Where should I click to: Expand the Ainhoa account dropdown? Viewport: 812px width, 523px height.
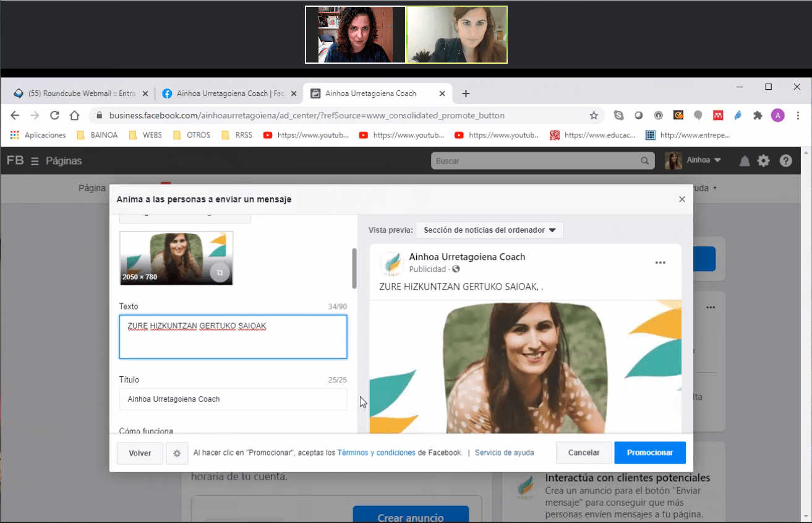click(x=705, y=160)
